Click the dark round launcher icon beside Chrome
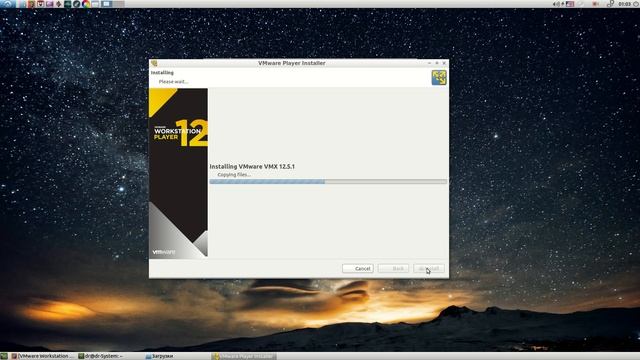 (76, 4)
